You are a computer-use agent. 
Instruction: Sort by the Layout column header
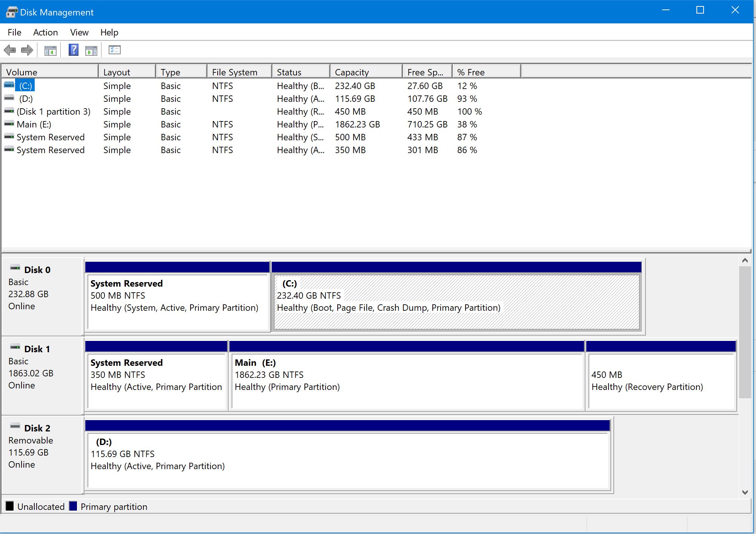tap(127, 72)
